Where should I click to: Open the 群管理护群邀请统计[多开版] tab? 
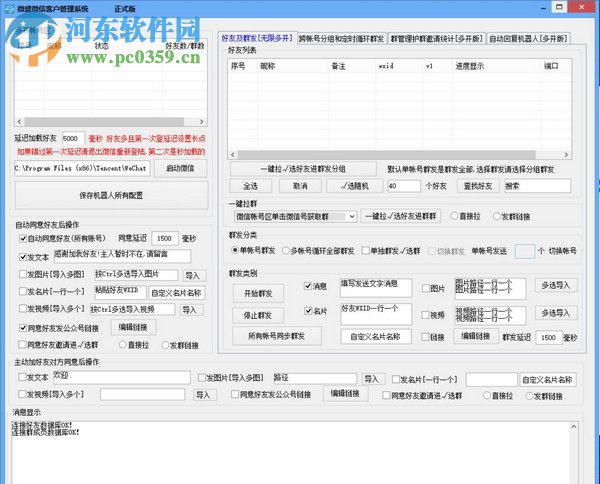coord(436,39)
